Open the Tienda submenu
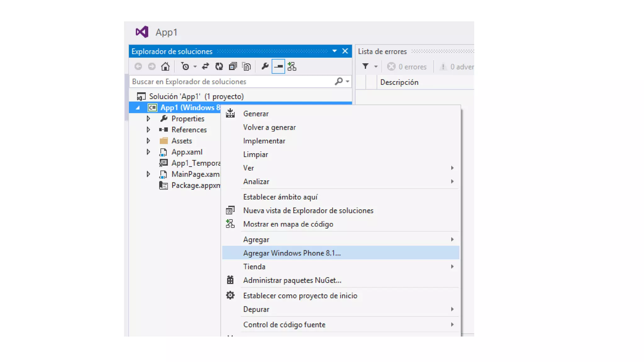Viewport: 644px width, 362px height. (x=254, y=266)
